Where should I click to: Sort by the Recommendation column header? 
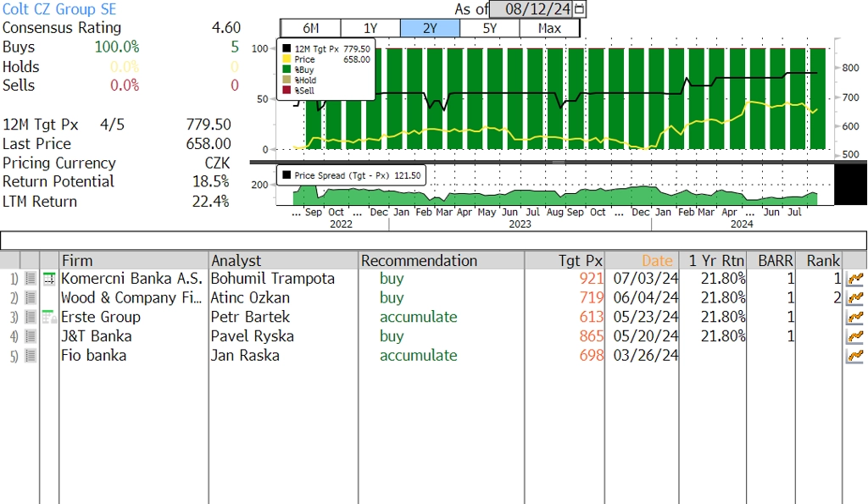pos(442,261)
